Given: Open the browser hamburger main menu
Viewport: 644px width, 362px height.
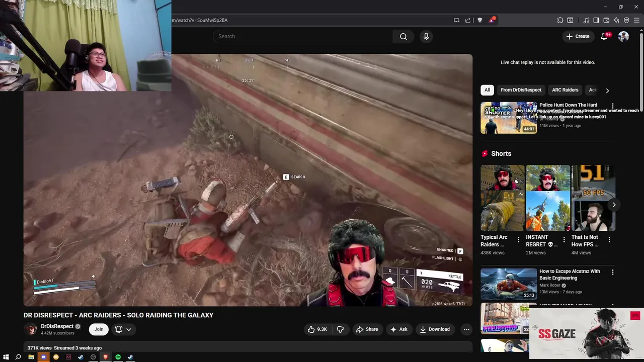Looking at the screenshot, I should [637, 20].
